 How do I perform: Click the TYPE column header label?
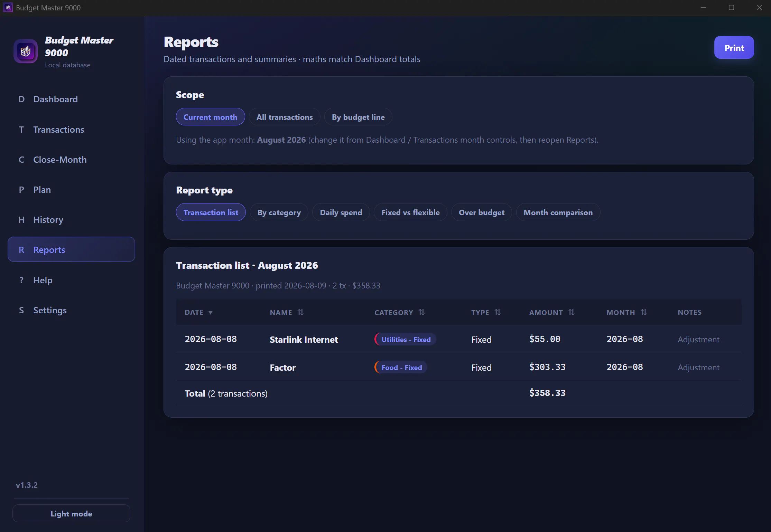pos(480,313)
